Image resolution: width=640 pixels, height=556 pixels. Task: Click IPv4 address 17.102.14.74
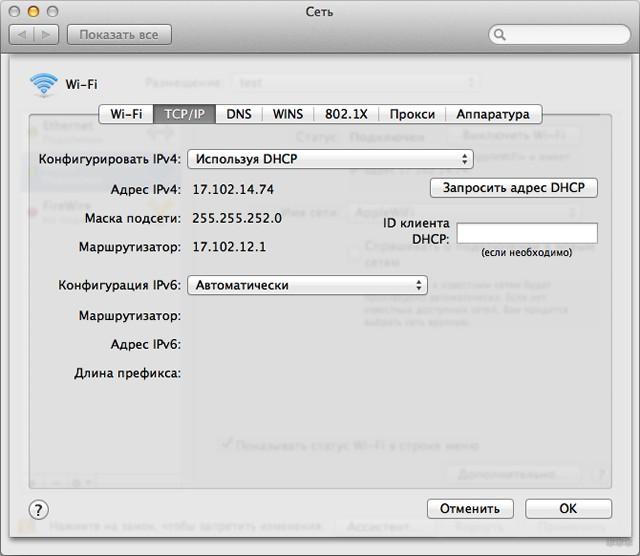[x=233, y=189]
